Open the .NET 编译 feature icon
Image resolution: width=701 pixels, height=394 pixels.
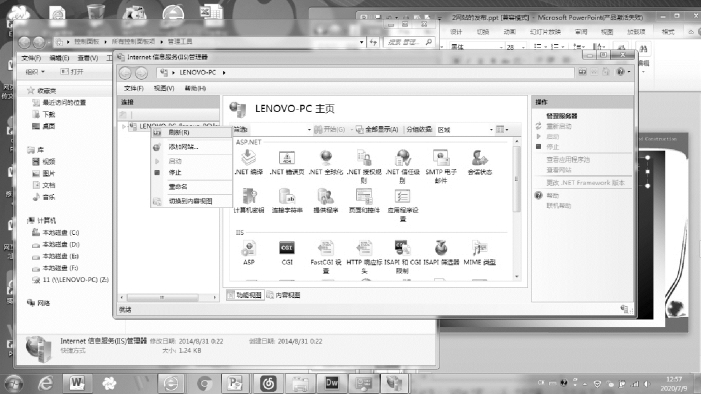[249, 162]
